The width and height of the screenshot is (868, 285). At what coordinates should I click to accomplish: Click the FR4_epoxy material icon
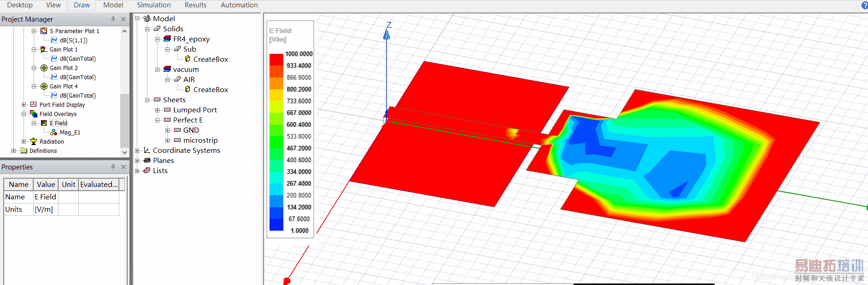click(167, 39)
